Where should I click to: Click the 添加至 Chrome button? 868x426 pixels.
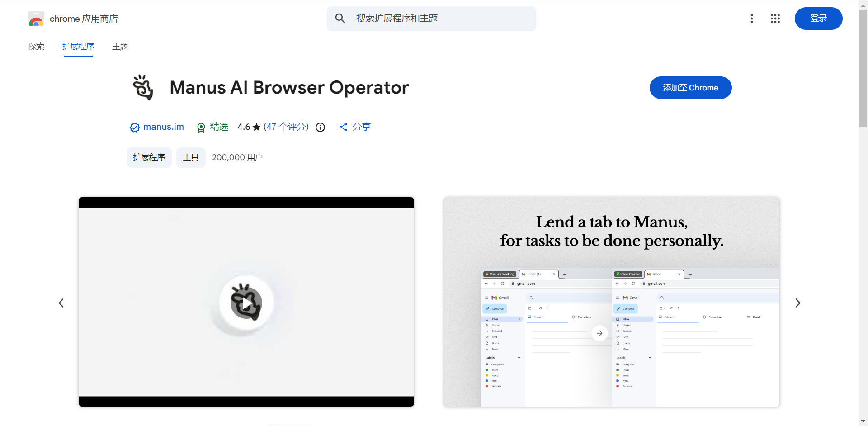690,88
